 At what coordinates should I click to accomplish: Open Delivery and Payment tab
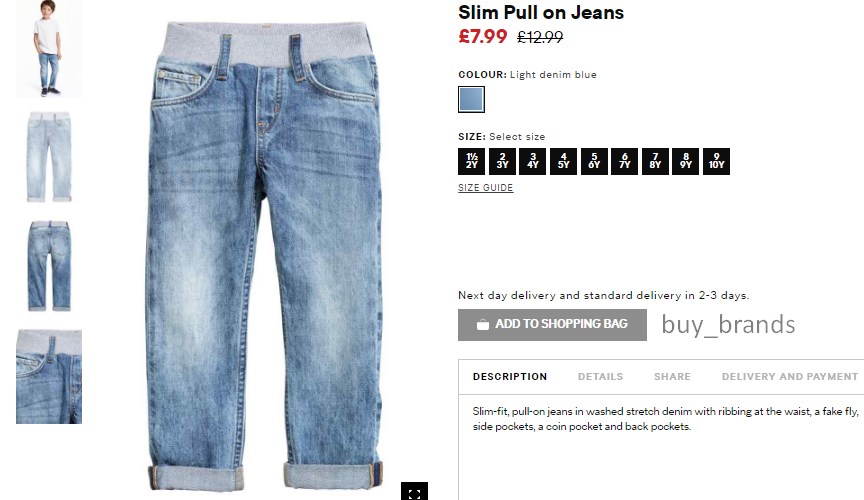pyautogui.click(x=790, y=377)
